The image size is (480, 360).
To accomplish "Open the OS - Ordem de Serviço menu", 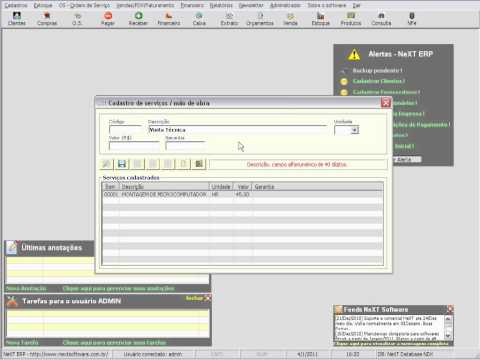I will pyautogui.click(x=84, y=5).
